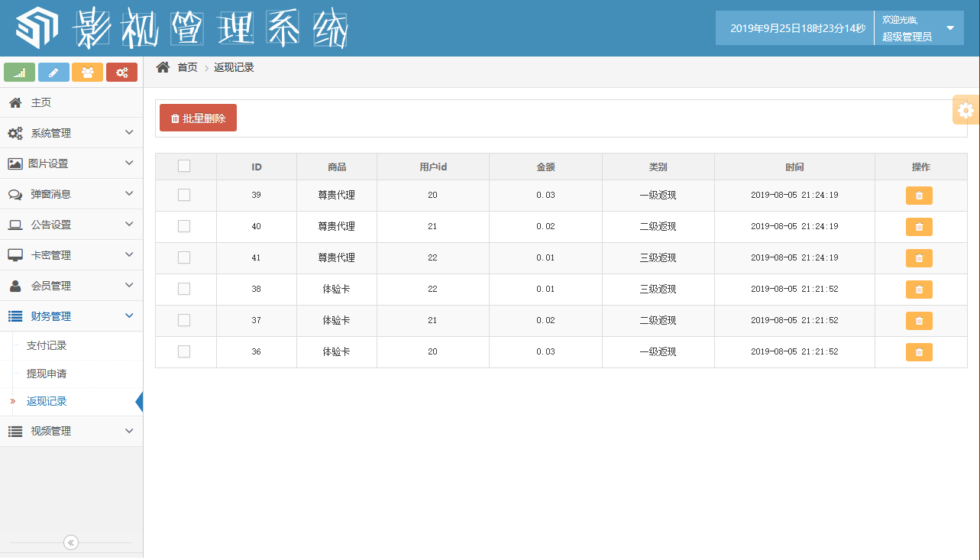Click the home icon in breadcrumb
This screenshot has height=560, width=980.
click(163, 67)
